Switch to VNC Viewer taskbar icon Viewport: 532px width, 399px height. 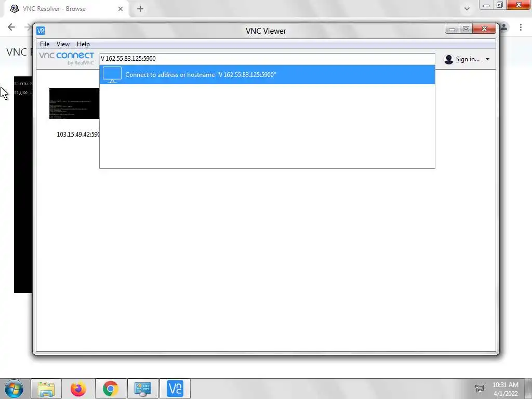pyautogui.click(x=175, y=389)
